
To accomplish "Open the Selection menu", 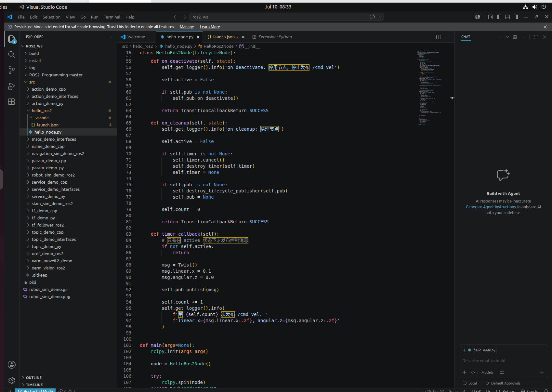I will [51, 17].
